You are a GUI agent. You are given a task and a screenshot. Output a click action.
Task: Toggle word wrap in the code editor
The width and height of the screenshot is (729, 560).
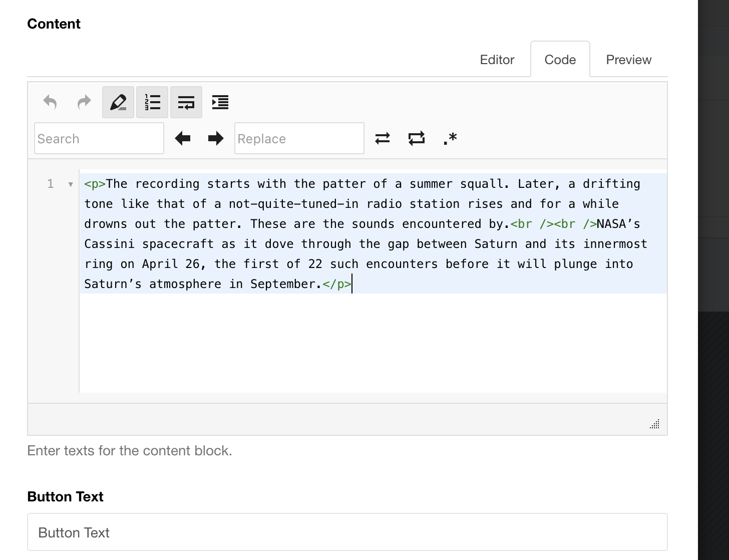click(186, 102)
